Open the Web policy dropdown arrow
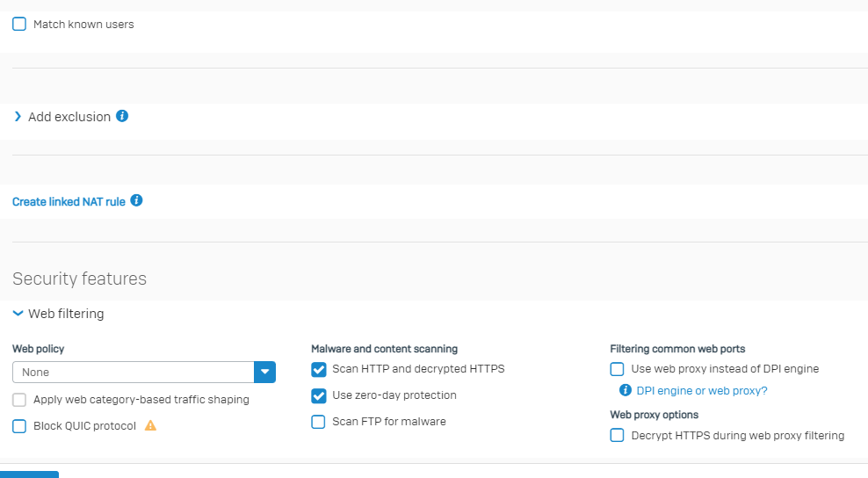868x478 pixels. click(264, 373)
